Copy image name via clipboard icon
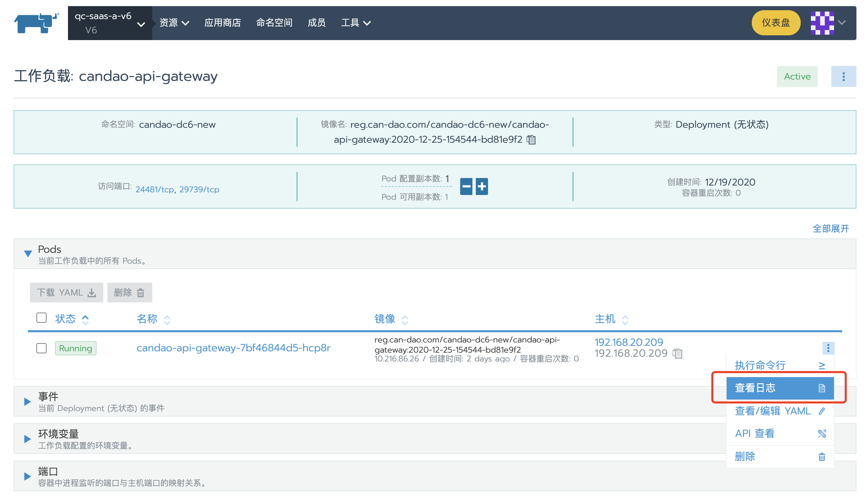 (531, 140)
